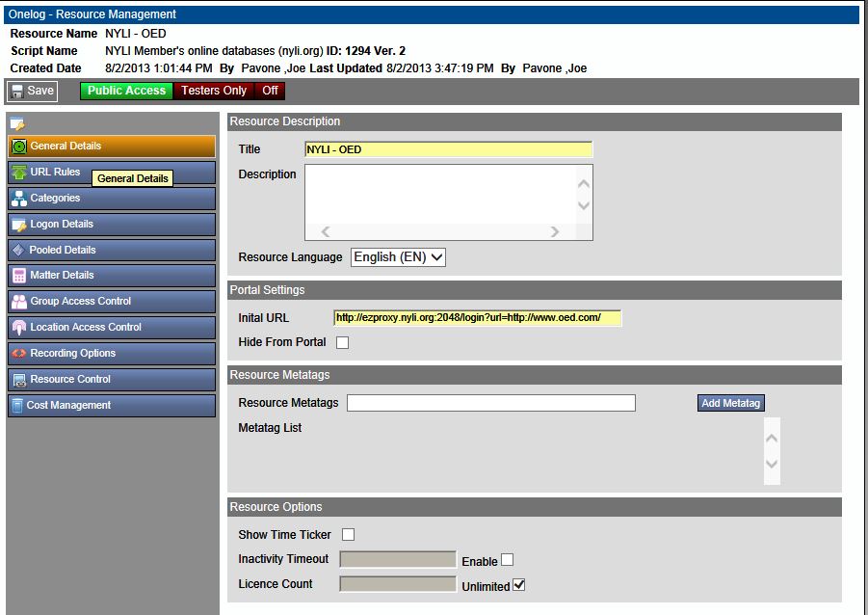
Task: Open the Categories section
Action: pyautogui.click(x=112, y=199)
